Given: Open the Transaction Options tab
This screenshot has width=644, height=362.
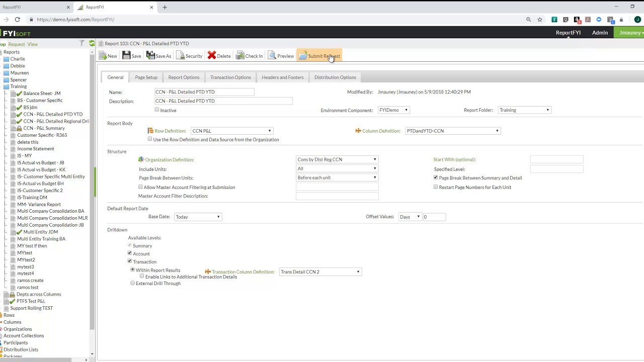Looking at the screenshot, I should (x=230, y=77).
